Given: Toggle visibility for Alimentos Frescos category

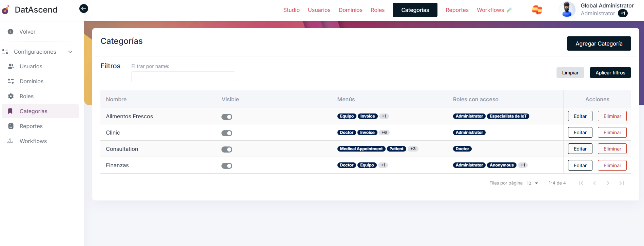Looking at the screenshot, I should (227, 117).
